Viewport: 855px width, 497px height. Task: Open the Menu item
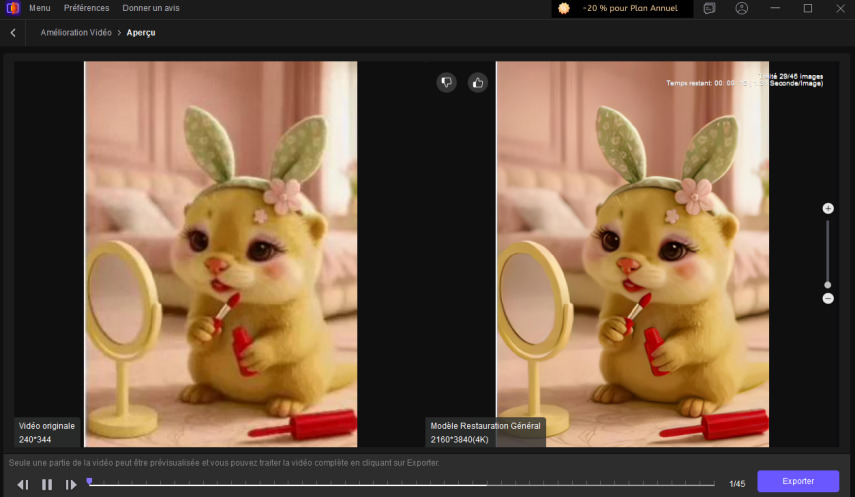[x=40, y=8]
